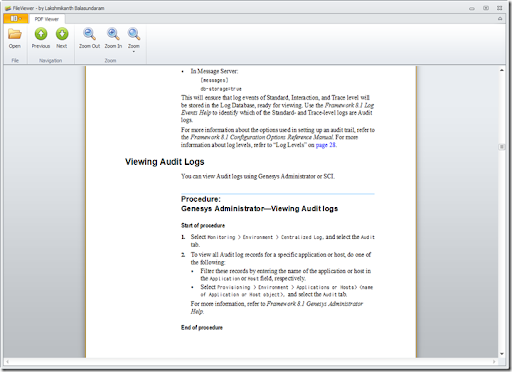Click the Viewing Audit Logs heading
Image resolution: width=512 pixels, height=372 pixels.
pos(165,162)
